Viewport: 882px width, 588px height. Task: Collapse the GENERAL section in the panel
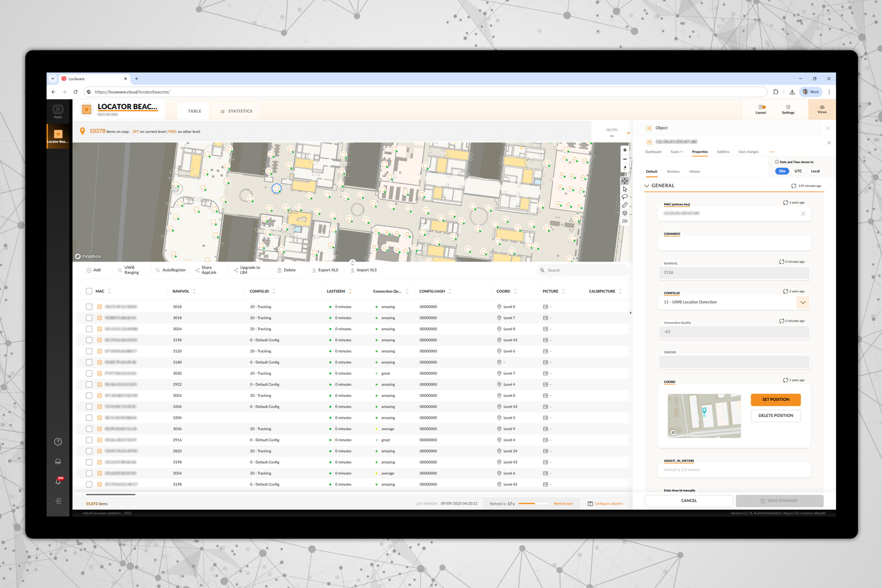click(646, 185)
